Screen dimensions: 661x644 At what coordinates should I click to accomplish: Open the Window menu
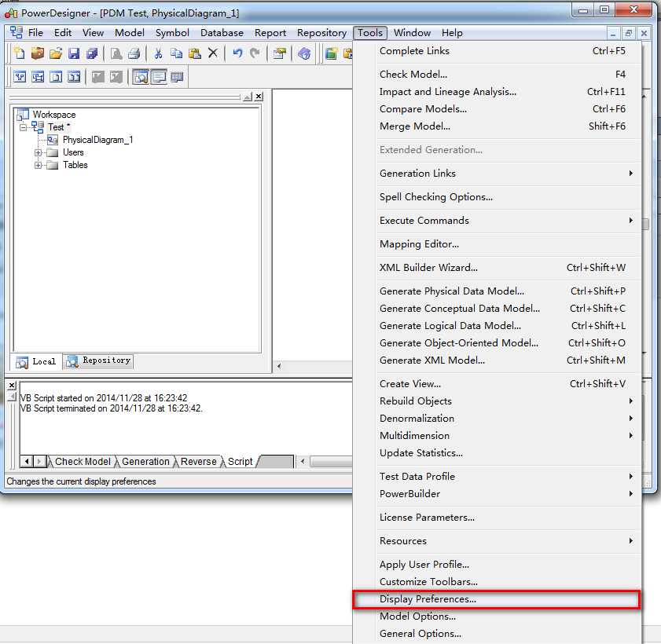pyautogui.click(x=412, y=33)
